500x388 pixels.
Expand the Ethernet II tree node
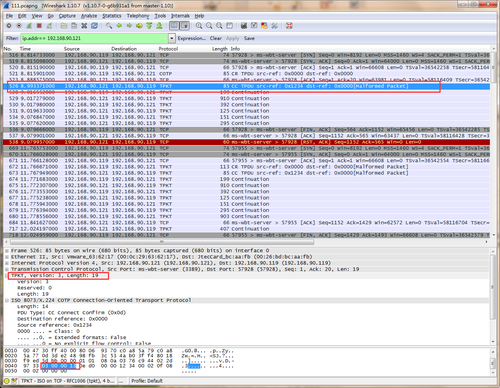7,257
